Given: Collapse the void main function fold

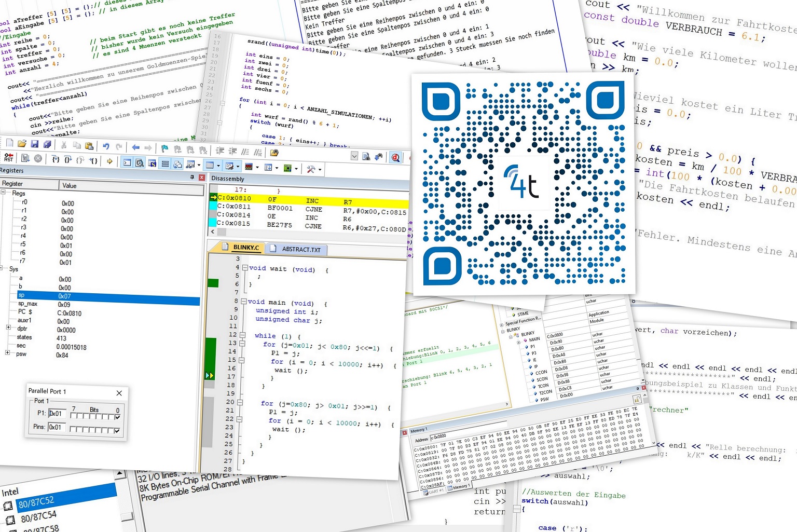Looking at the screenshot, I should tap(243, 301).
